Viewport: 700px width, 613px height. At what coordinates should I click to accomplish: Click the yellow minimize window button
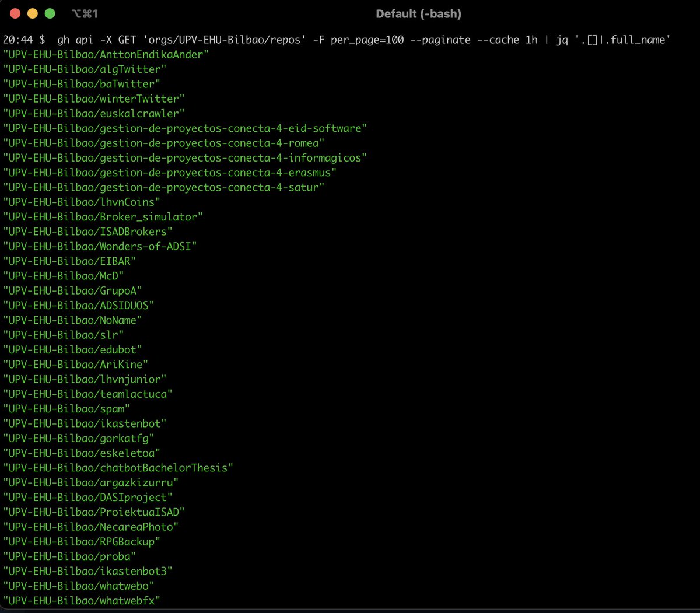point(33,13)
